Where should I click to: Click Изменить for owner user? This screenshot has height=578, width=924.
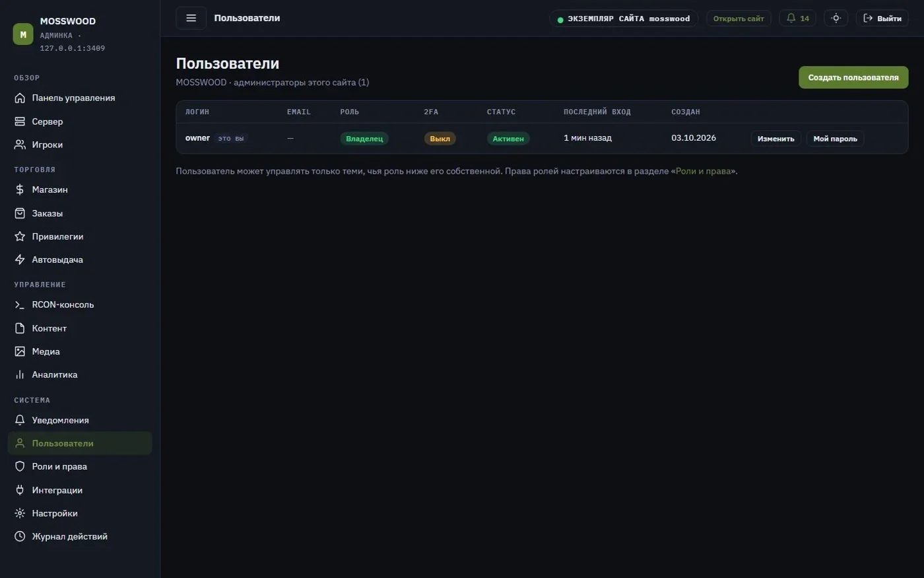pos(776,139)
